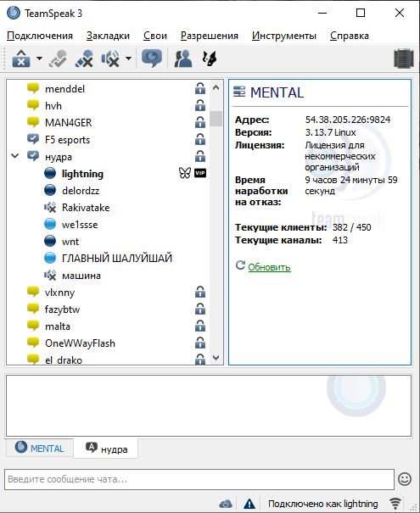Switch to the MENTAL chat tab
420x513 pixels.
[40, 449]
